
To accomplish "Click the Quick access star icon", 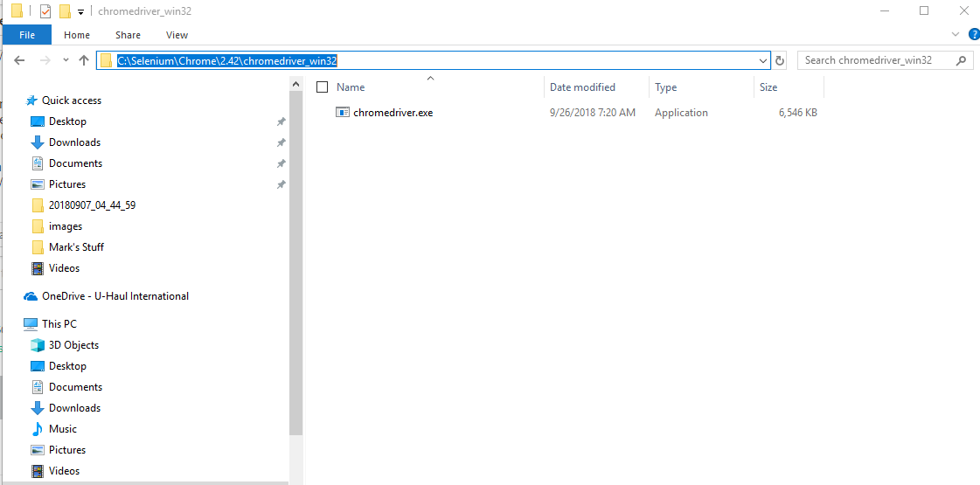I will 31,100.
